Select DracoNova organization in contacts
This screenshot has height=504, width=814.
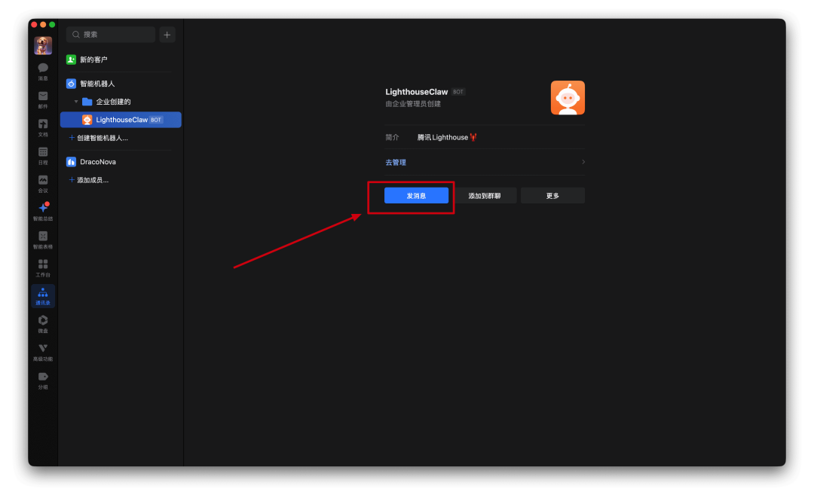97,162
